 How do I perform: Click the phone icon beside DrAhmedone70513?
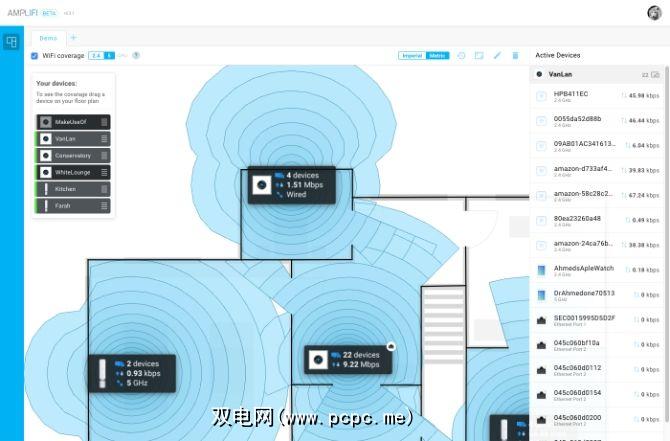coord(541,295)
